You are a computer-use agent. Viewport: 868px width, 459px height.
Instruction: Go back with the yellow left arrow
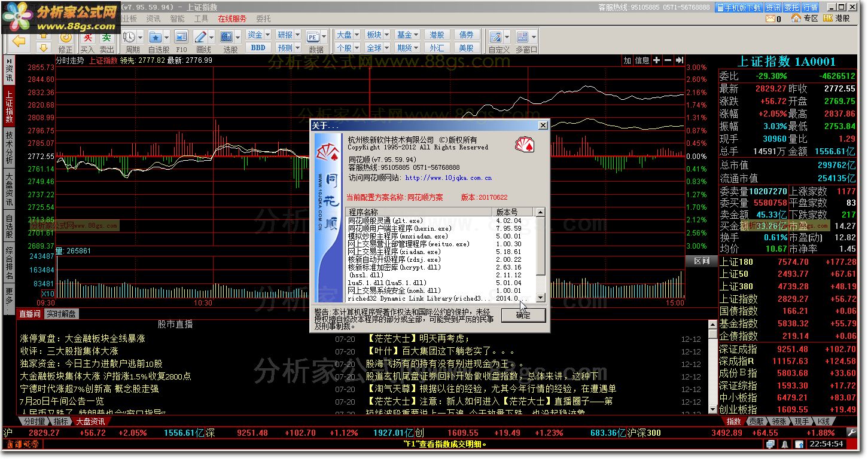(20, 41)
